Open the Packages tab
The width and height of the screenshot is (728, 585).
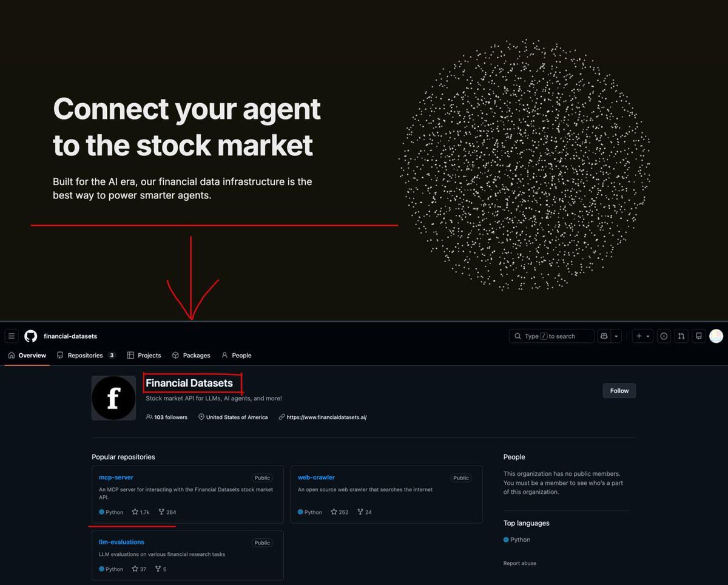point(191,356)
